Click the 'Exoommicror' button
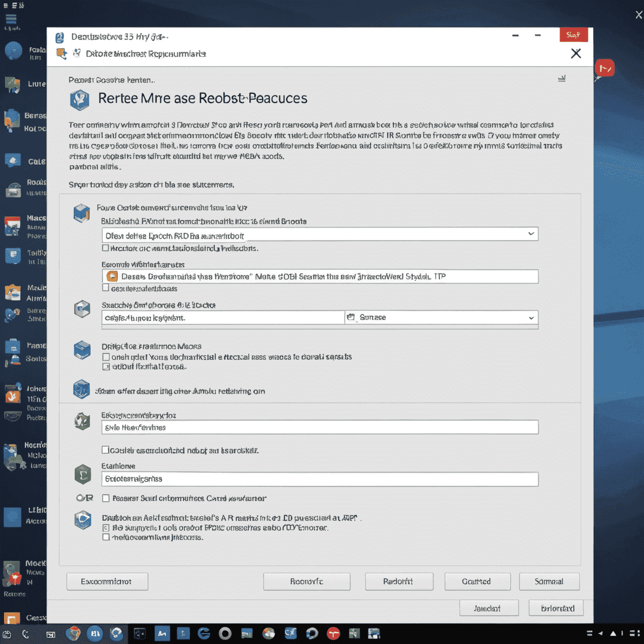Screen dimensions: 644x644 click(x=107, y=582)
